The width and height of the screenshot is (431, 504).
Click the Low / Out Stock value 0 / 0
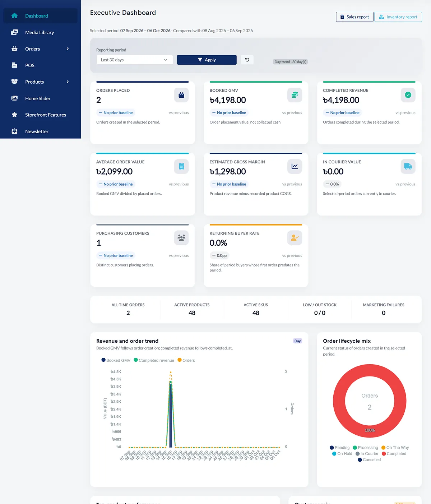point(320,313)
